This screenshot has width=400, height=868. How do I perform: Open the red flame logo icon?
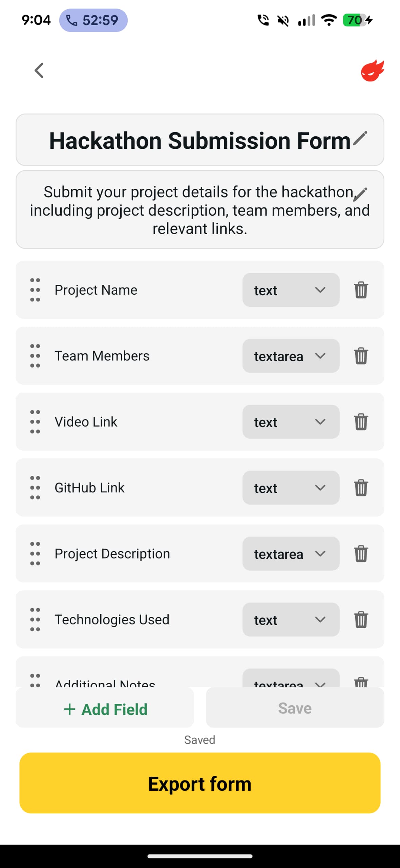tap(372, 71)
